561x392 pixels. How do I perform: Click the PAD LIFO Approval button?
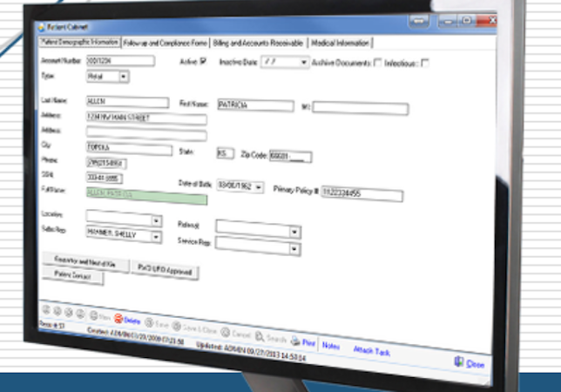coord(165,270)
